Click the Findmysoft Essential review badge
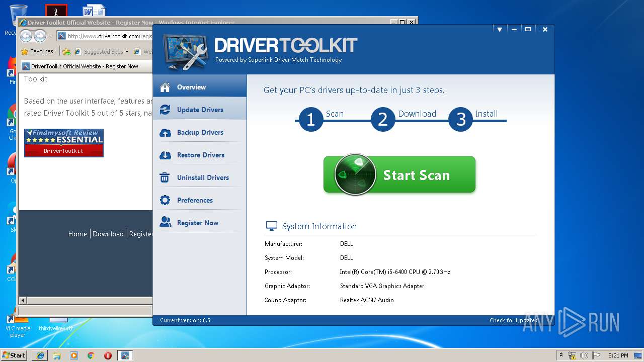The height and width of the screenshot is (362, 644). (64, 143)
